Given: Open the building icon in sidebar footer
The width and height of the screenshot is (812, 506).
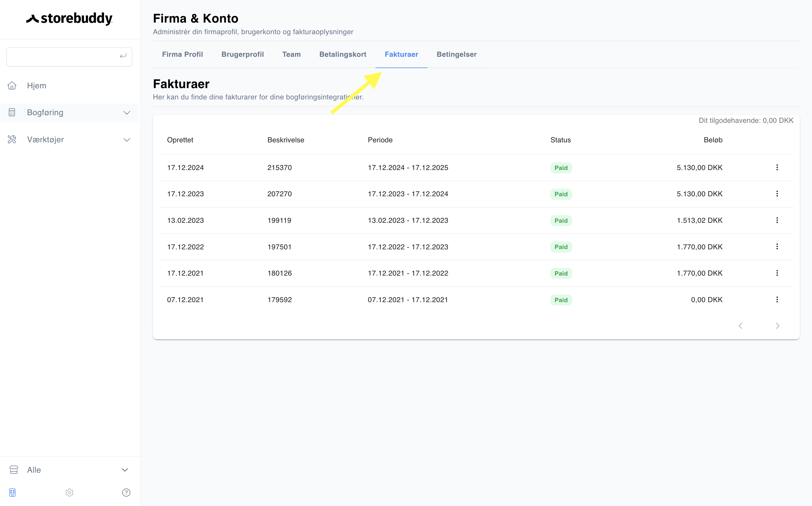Looking at the screenshot, I should pyautogui.click(x=12, y=493).
